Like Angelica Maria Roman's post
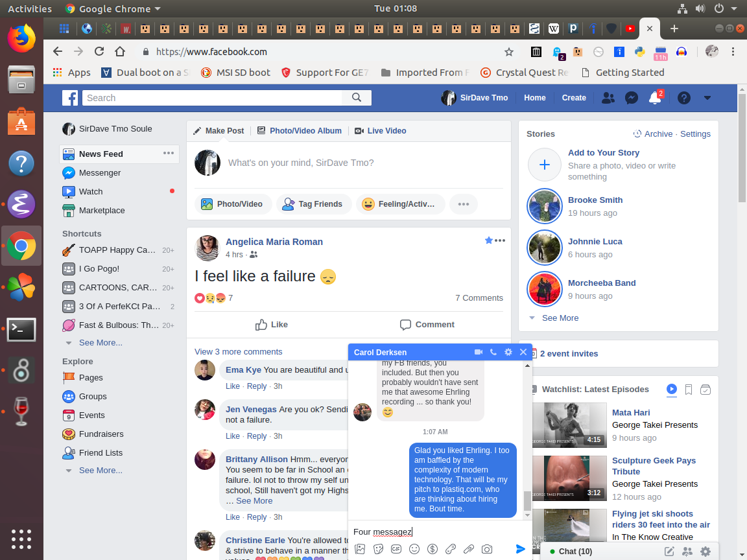The image size is (747, 560). click(x=272, y=324)
